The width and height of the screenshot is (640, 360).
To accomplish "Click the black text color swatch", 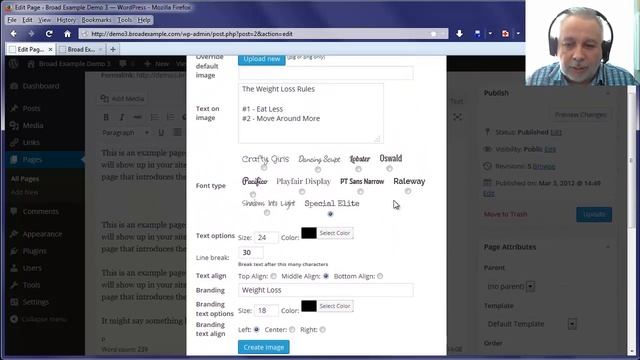I will tap(309, 233).
